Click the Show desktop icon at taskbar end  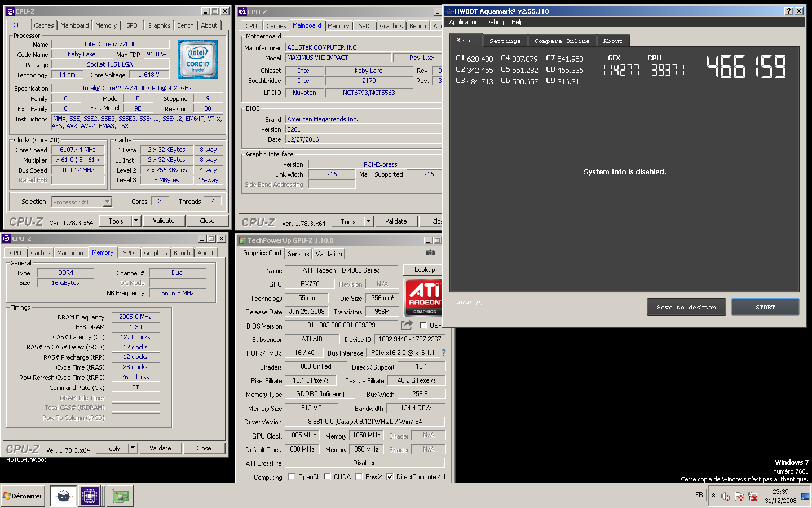point(805,496)
